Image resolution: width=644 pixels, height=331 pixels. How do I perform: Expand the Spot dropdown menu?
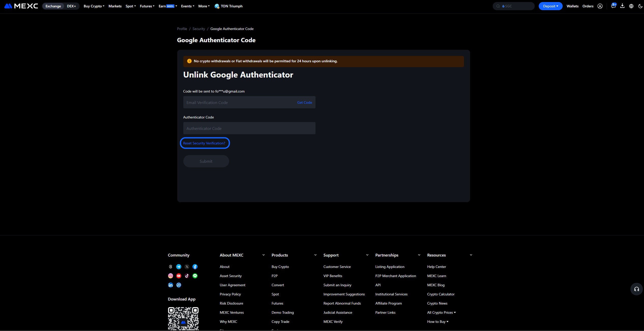[x=131, y=6]
